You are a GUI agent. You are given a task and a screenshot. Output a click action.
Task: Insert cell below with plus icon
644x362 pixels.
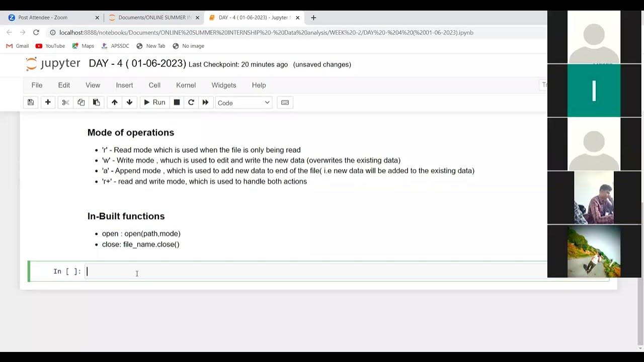(x=48, y=103)
